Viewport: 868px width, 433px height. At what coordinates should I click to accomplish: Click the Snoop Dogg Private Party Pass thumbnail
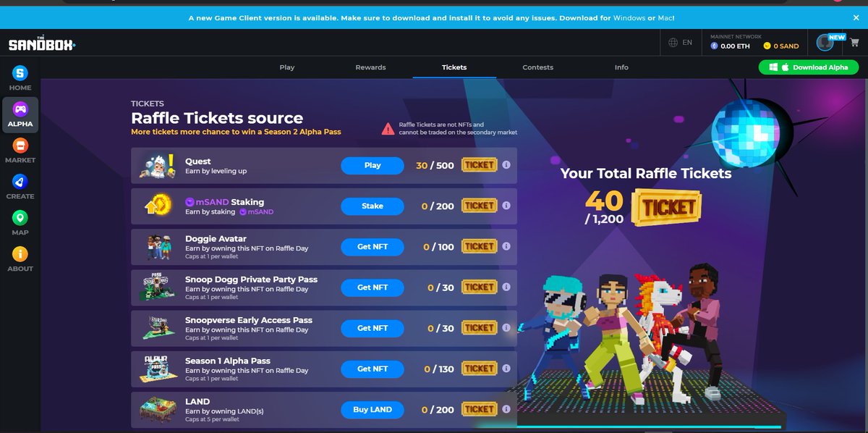158,287
